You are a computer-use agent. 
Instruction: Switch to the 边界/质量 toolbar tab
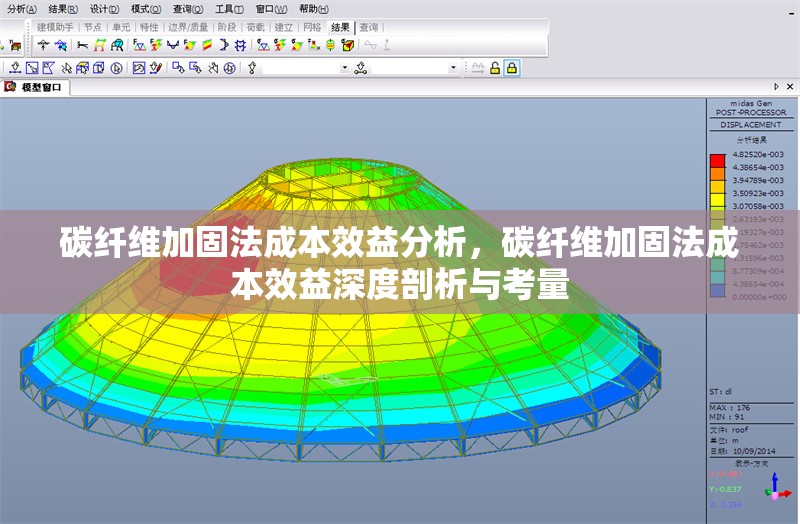point(188,27)
